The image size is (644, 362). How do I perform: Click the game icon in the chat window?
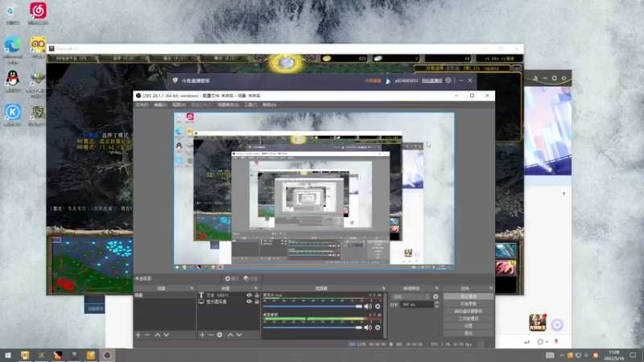pyautogui.click(x=537, y=323)
